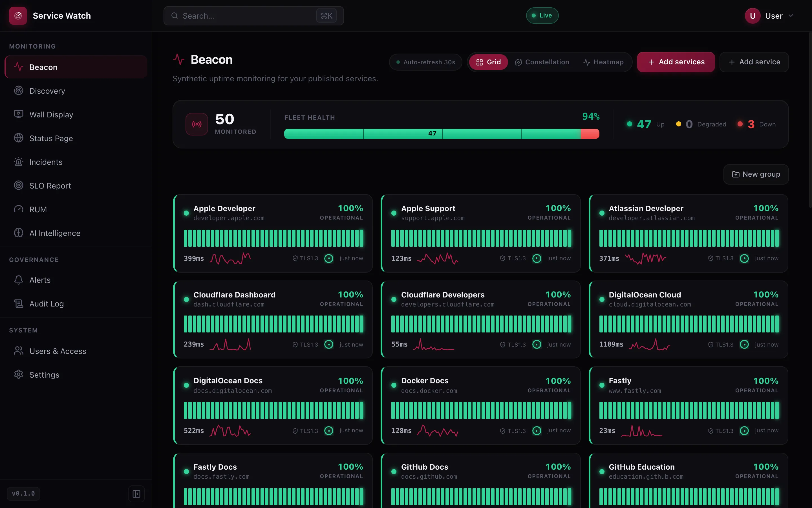This screenshot has height=508, width=812.
Task: Click the 1109ms latency value
Action: pyautogui.click(x=611, y=344)
